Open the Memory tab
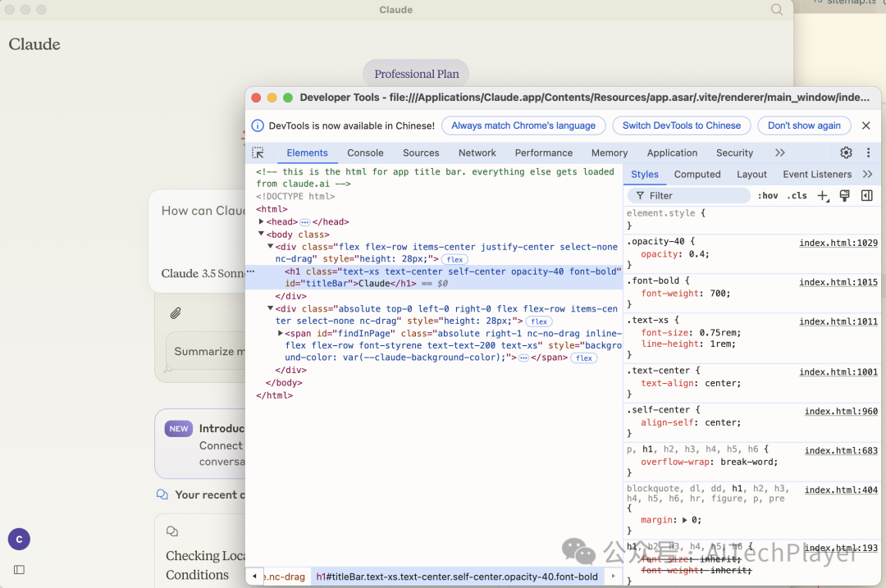Screen dimensions: 886x588 (x=609, y=153)
